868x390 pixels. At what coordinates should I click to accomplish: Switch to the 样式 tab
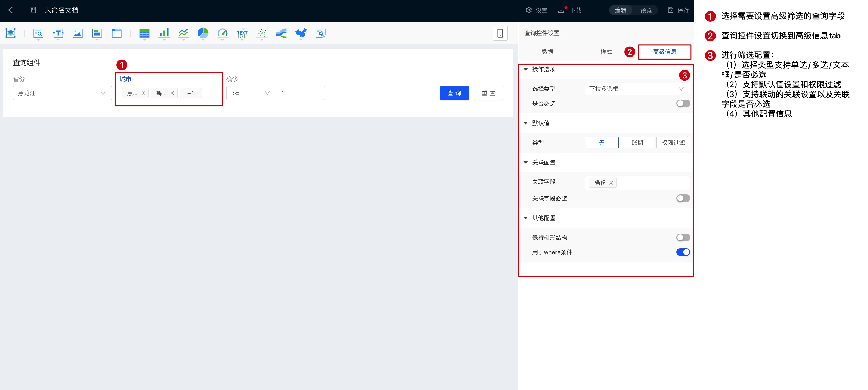click(606, 52)
